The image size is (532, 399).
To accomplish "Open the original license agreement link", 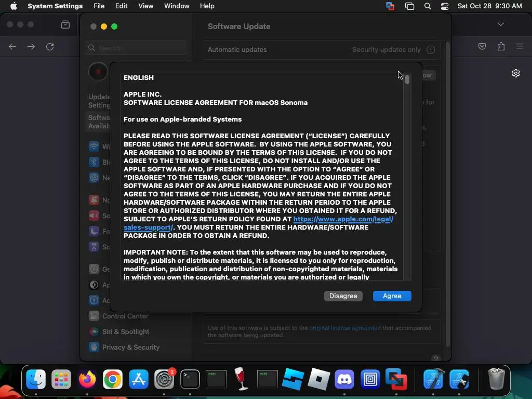I will [x=345, y=328].
